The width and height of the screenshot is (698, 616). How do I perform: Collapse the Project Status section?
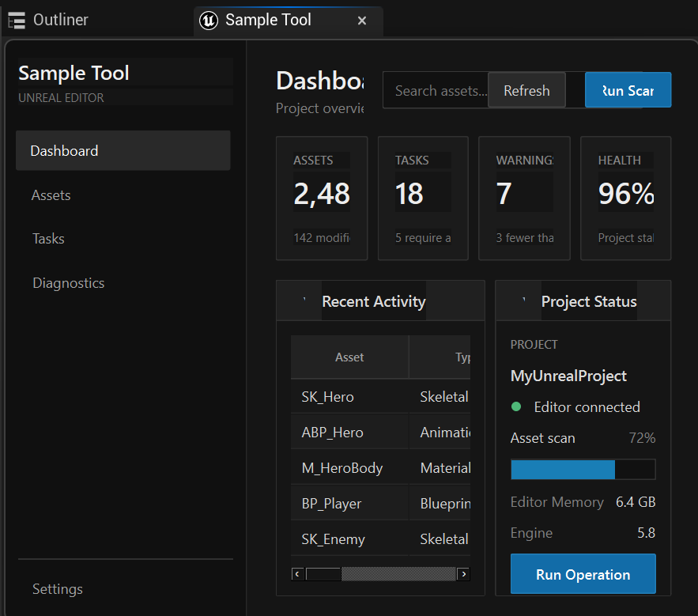tap(524, 300)
